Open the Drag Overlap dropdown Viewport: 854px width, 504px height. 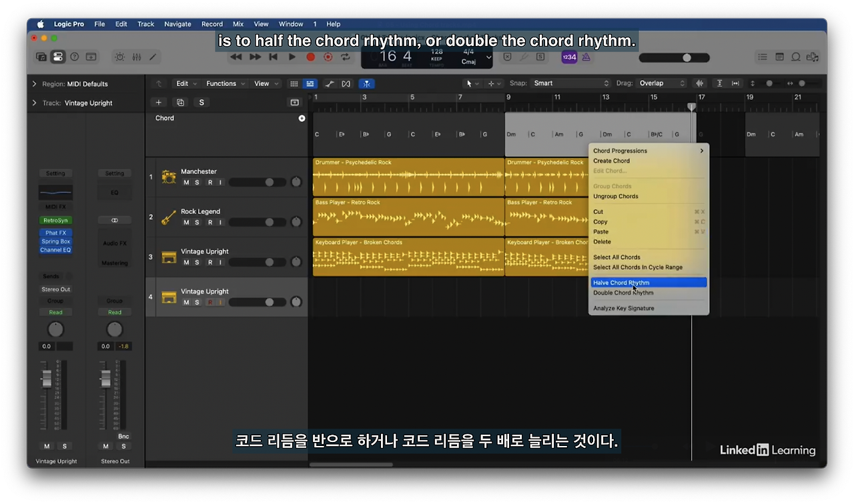[662, 83]
